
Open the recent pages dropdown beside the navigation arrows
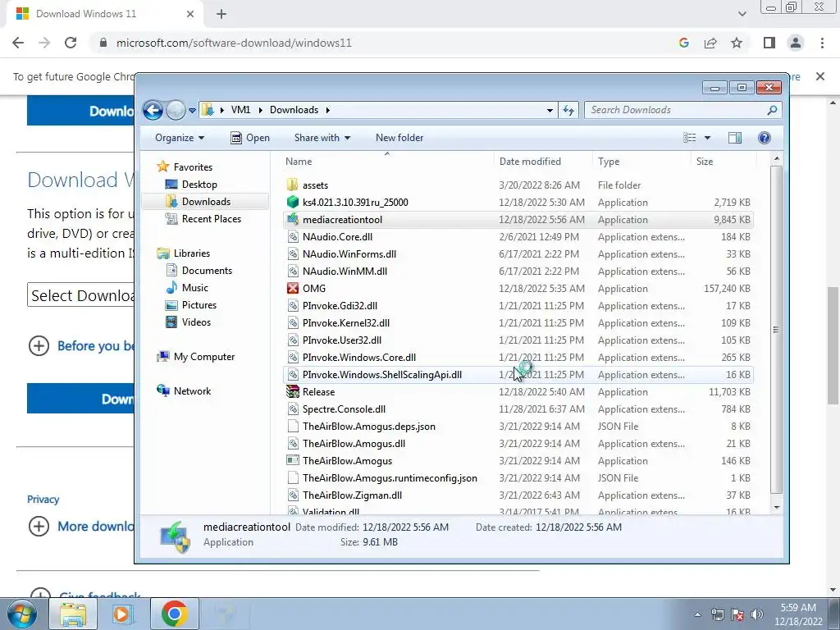coord(192,111)
